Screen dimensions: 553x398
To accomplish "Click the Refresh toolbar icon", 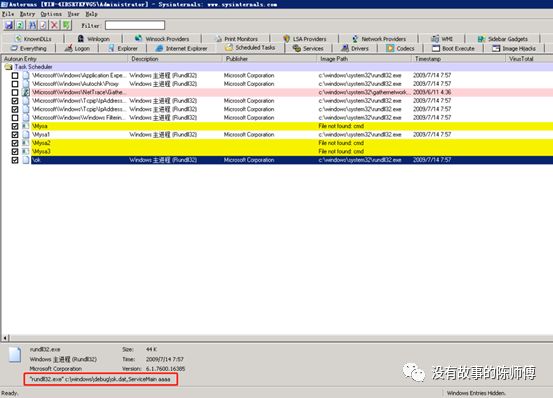I will tap(20, 25).
